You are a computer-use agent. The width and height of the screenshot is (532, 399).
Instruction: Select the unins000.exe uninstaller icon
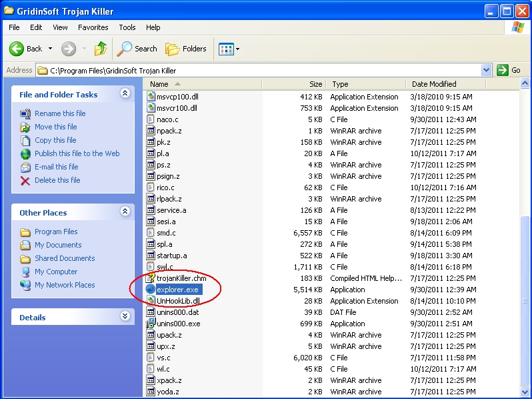150,324
